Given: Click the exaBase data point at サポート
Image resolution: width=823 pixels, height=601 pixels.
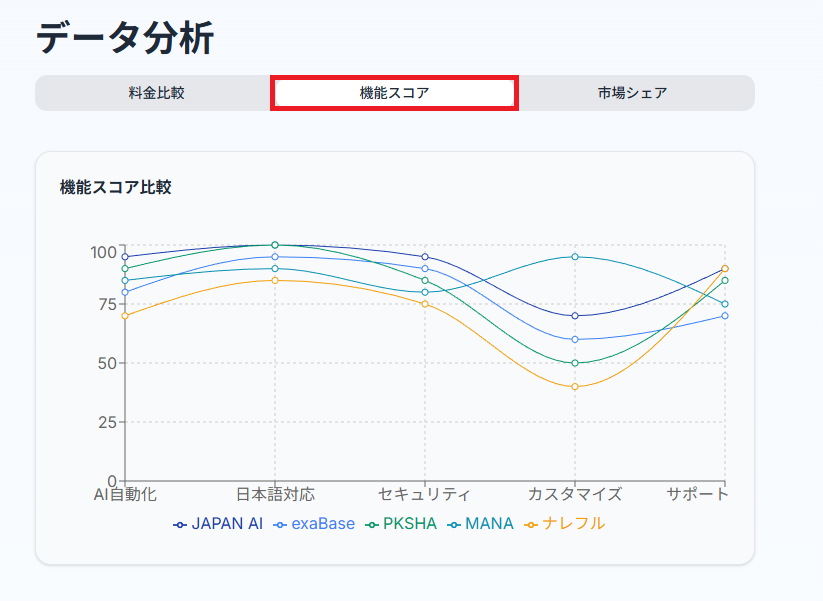Looking at the screenshot, I should pos(725,315).
